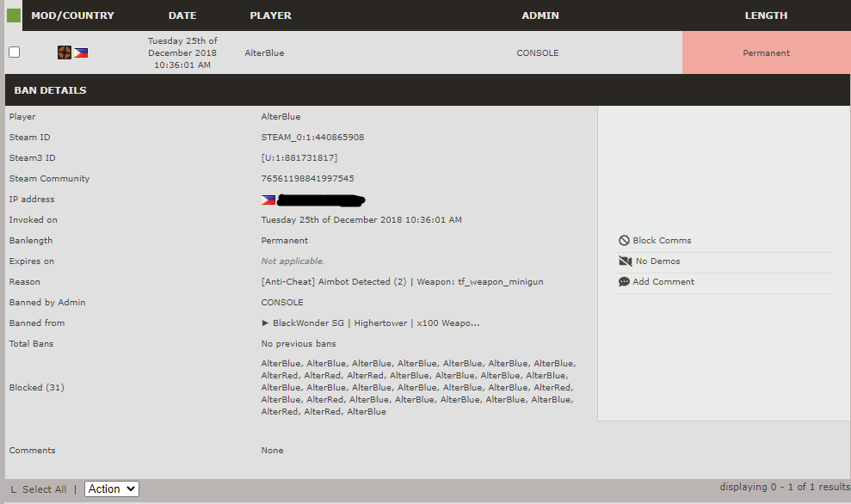Viewport: 851px width, 504px height.
Task: Click AlterBlue in the ban row
Action: 264,52
